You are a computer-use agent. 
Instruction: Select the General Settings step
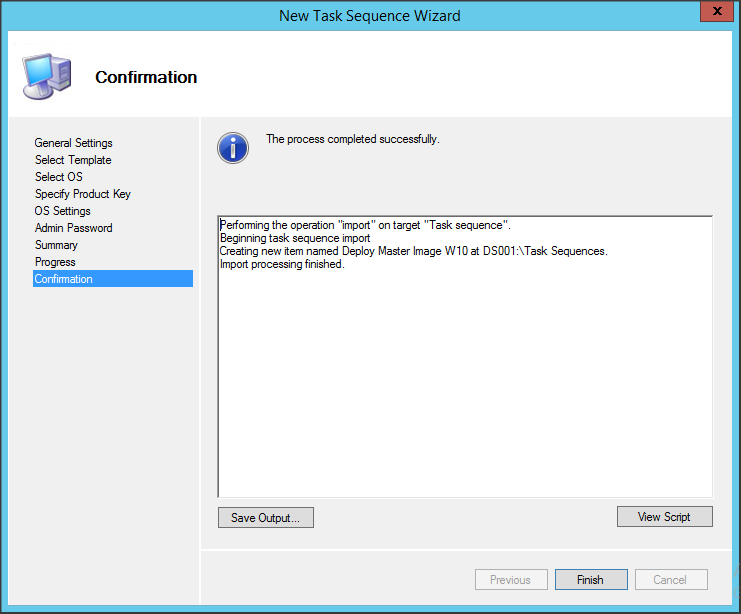pyautogui.click(x=73, y=143)
